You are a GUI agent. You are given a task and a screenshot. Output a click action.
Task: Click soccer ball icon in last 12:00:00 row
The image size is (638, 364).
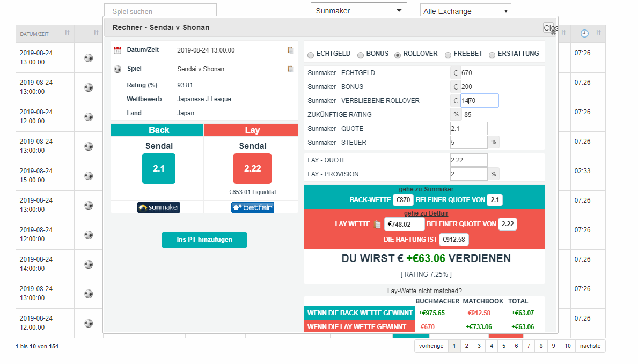click(89, 323)
